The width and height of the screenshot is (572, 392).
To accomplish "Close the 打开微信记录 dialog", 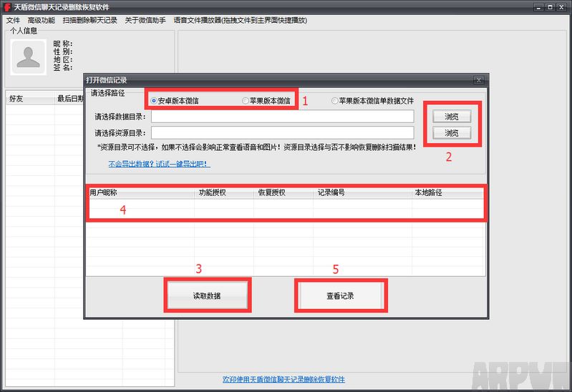I will (479, 80).
